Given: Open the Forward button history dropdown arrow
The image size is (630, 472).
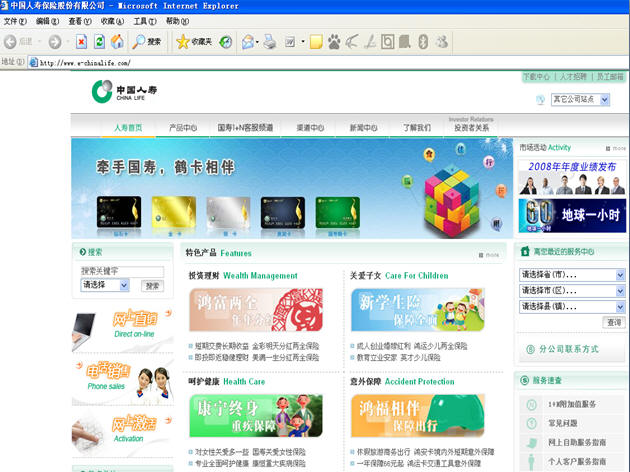Looking at the screenshot, I should [x=68, y=41].
